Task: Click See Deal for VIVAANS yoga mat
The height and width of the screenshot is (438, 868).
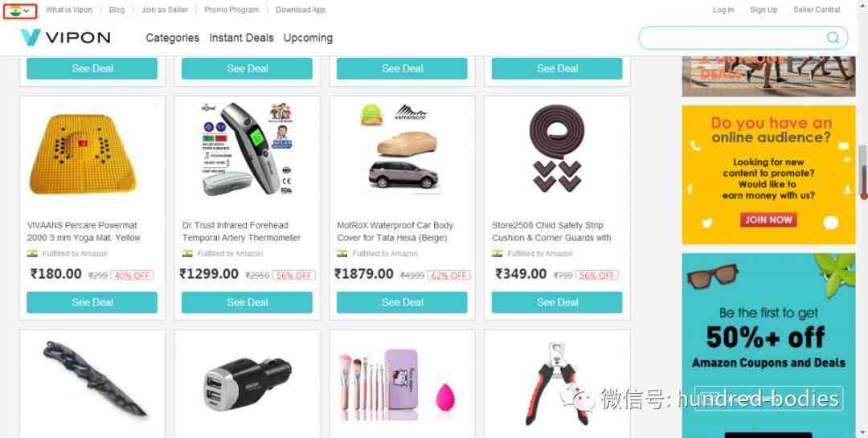Action: tap(92, 302)
